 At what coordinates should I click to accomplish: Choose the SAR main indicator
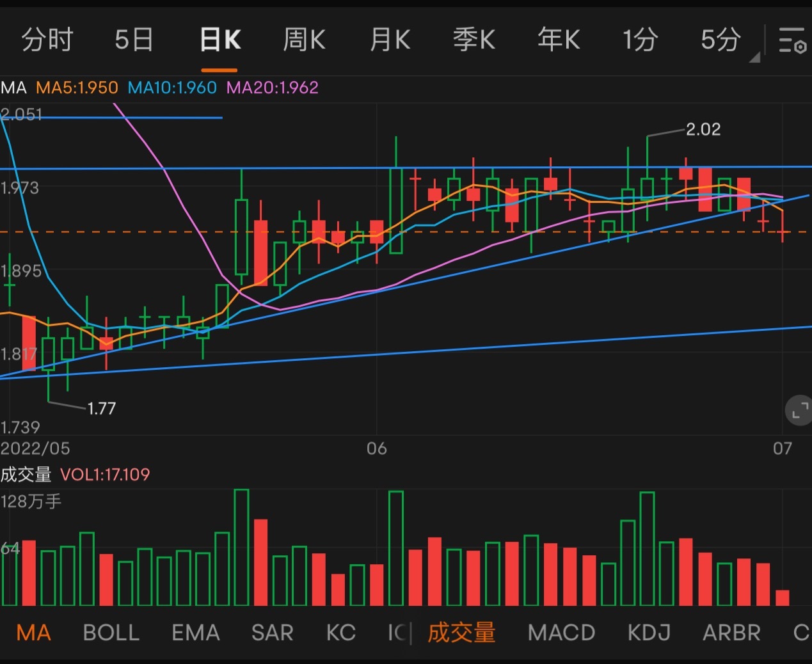pyautogui.click(x=272, y=633)
